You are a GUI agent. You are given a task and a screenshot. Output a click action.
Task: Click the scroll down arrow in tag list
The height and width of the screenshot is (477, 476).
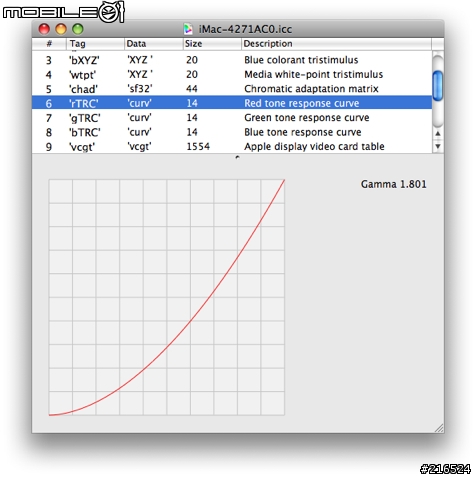click(x=438, y=146)
